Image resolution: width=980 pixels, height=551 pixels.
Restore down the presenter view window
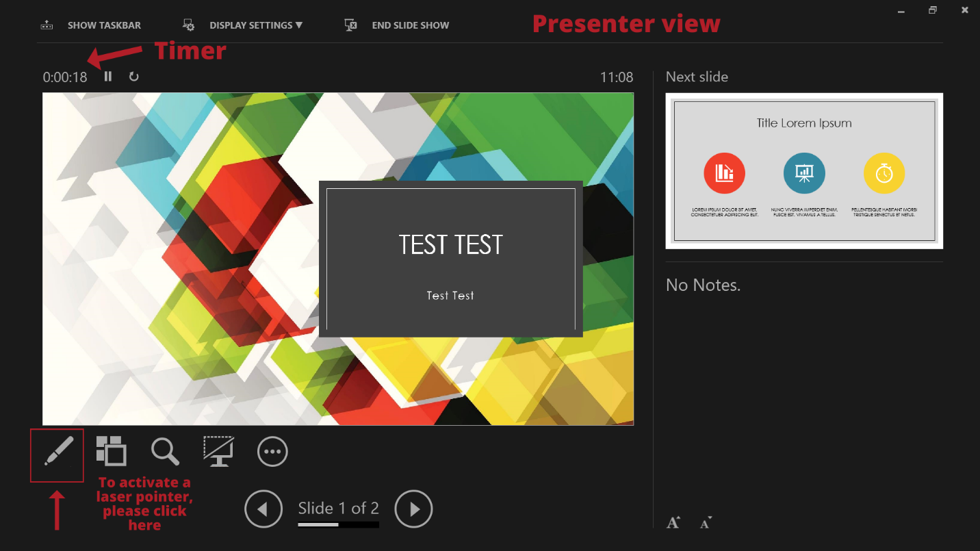click(933, 10)
